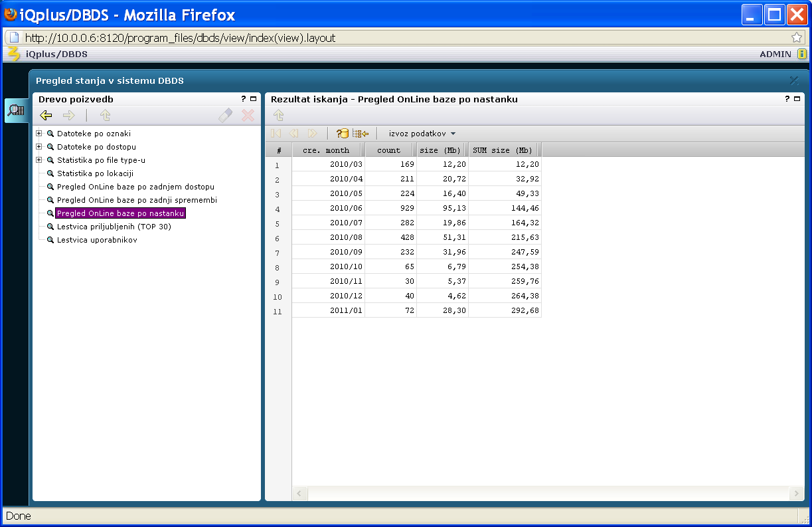Click the Done status bar text
Screen dimensions: 812x527
tap(19, 516)
